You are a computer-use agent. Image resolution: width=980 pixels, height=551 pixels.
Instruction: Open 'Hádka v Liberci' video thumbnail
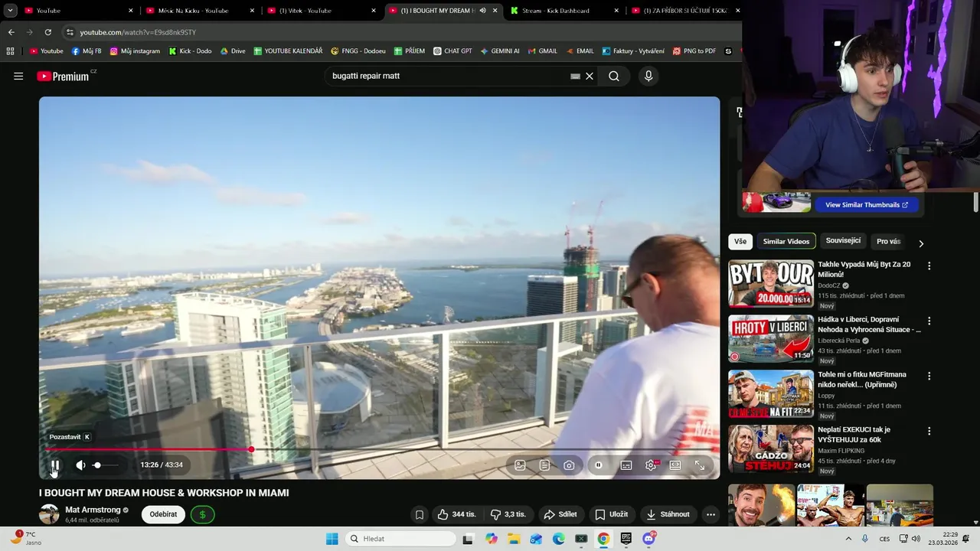[771, 338]
